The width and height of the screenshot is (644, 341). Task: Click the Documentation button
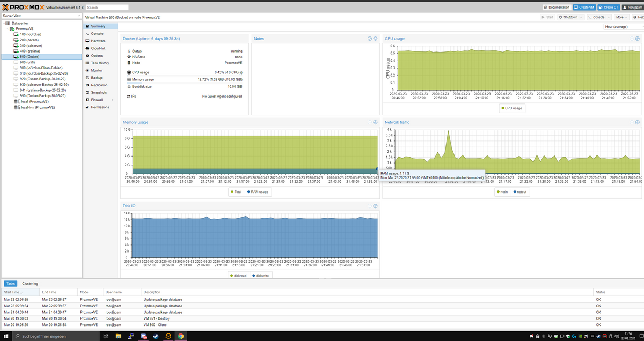556,7
